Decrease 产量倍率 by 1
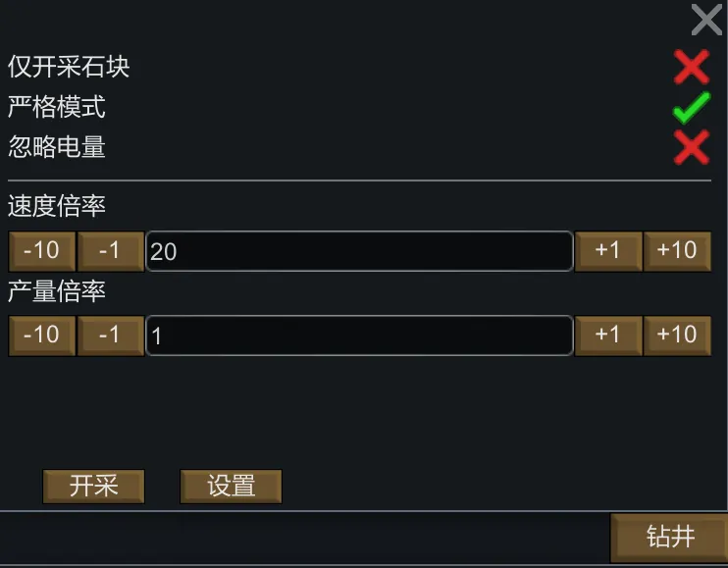Image resolution: width=728 pixels, height=568 pixels. (x=111, y=336)
